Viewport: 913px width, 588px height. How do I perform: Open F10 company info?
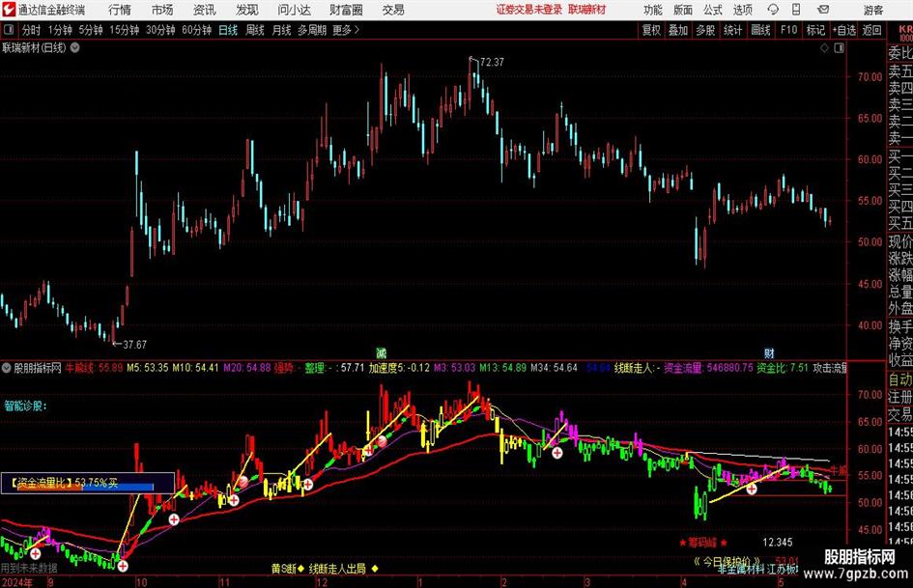(x=789, y=30)
